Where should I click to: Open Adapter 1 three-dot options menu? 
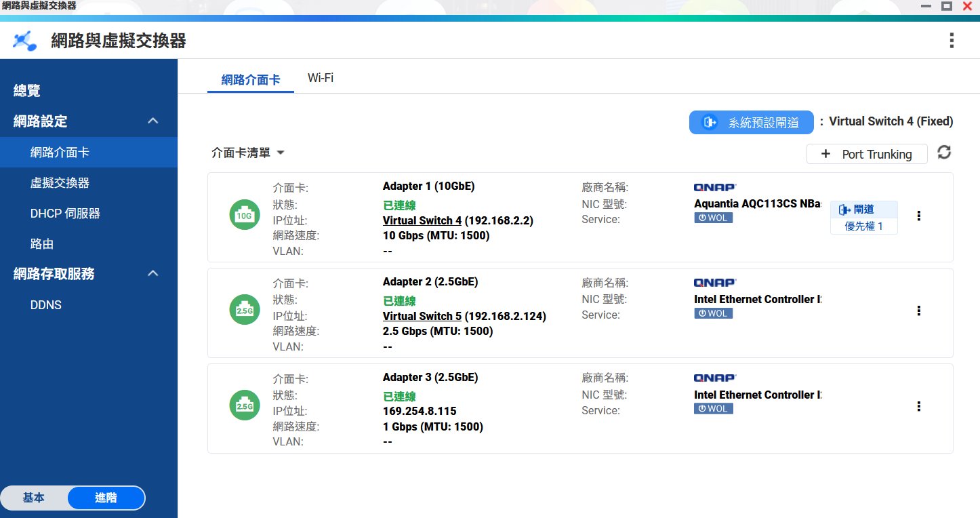point(918,216)
